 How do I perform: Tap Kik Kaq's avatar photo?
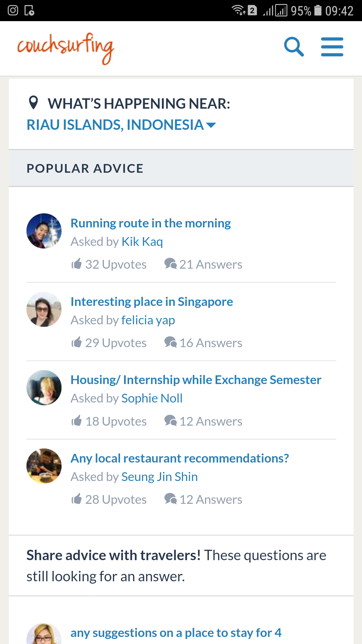click(x=44, y=231)
